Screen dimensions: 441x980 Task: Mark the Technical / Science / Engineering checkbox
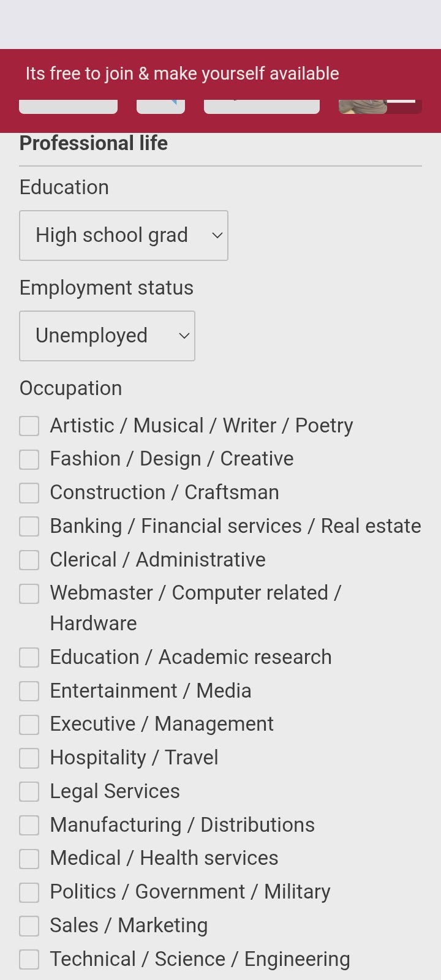(29, 959)
